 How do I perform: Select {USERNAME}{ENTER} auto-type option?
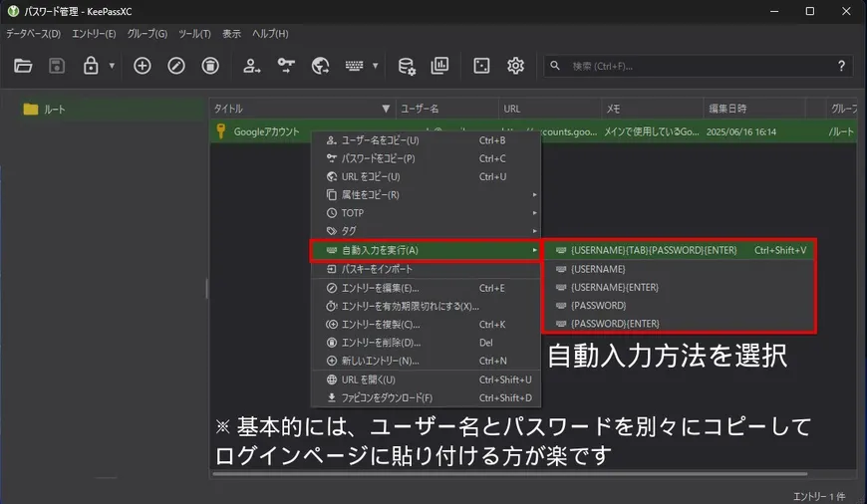click(x=680, y=288)
